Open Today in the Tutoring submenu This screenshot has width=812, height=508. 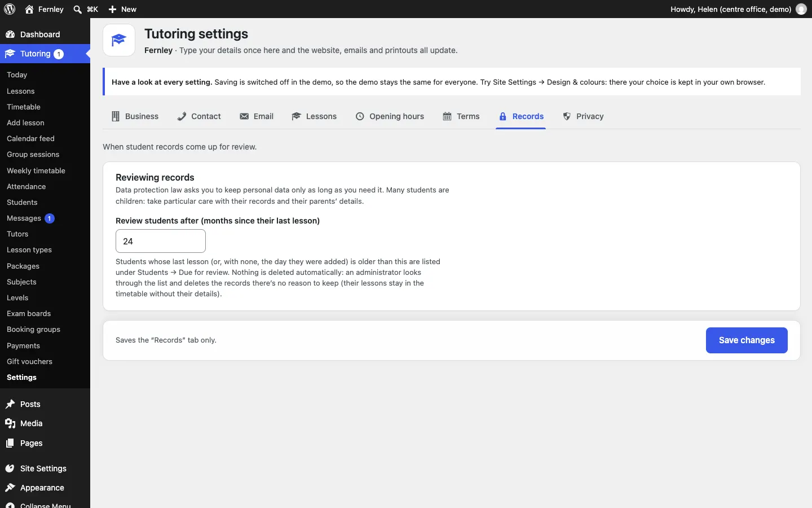[17, 75]
